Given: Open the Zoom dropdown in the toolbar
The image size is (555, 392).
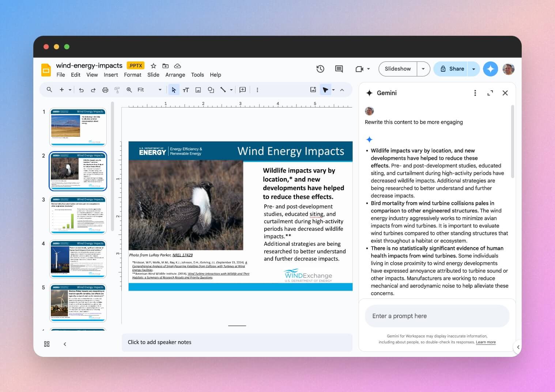Looking at the screenshot, I should click(x=159, y=90).
